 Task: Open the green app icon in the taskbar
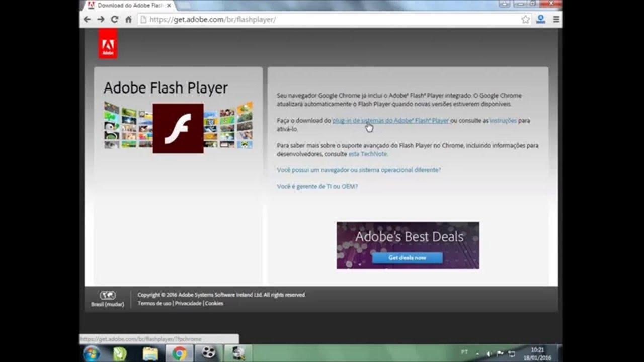click(120, 353)
